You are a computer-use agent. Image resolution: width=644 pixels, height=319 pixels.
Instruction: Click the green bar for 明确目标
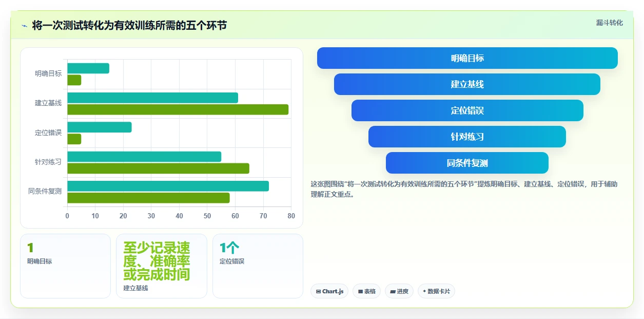coord(74,80)
